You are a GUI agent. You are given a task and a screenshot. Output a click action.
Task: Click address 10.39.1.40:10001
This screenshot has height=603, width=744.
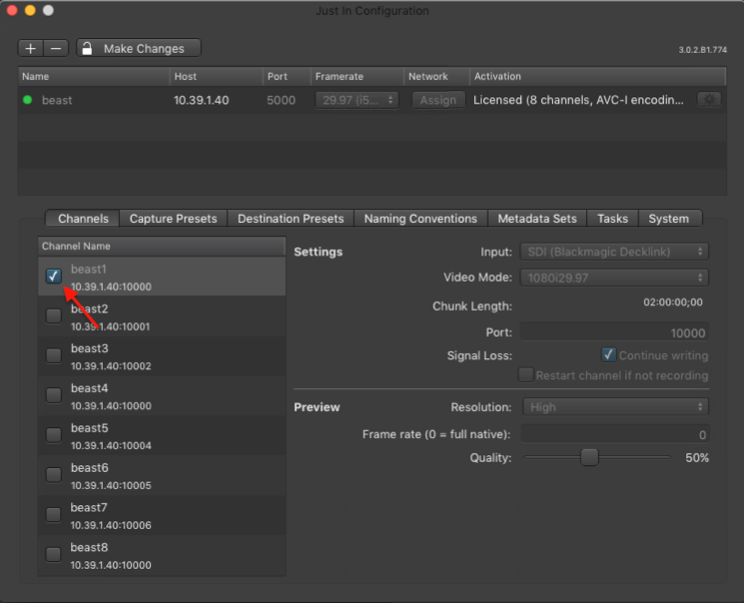click(110, 327)
